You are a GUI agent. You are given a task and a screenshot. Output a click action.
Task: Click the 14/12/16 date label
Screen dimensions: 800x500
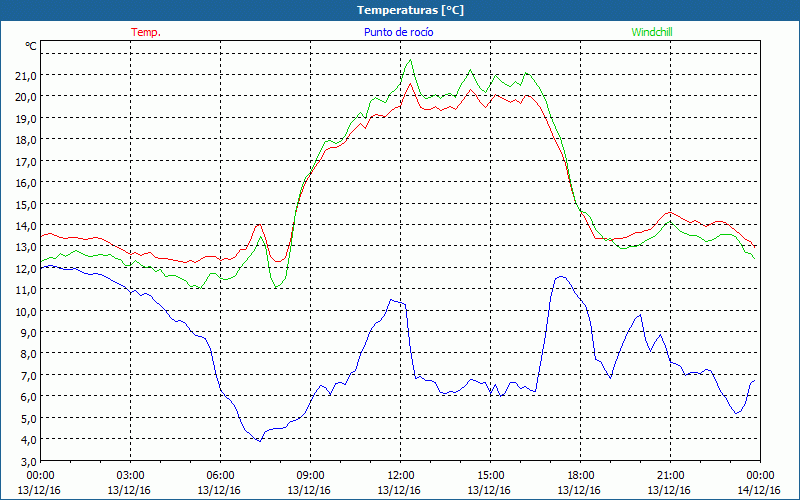click(x=759, y=490)
